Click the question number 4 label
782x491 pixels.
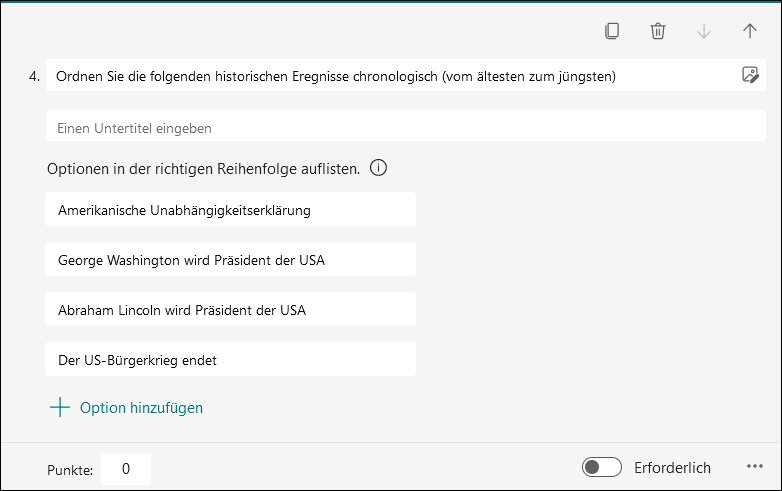34,76
